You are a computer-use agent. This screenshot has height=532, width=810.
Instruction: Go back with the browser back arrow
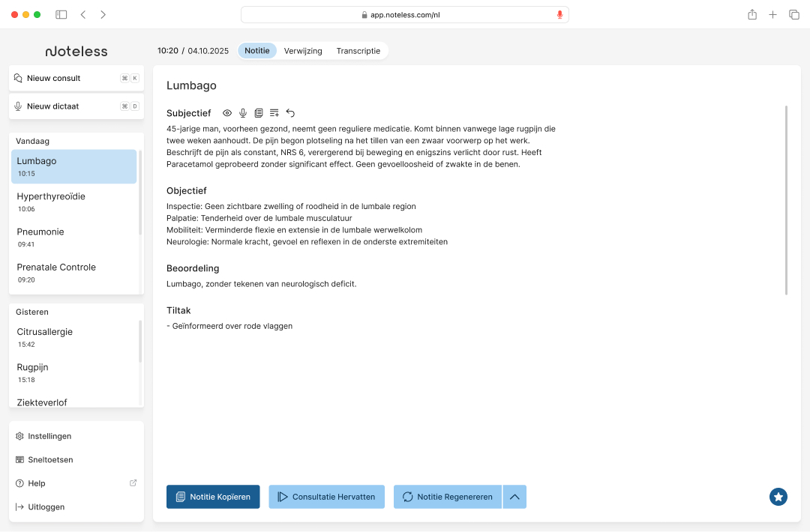pos(83,14)
